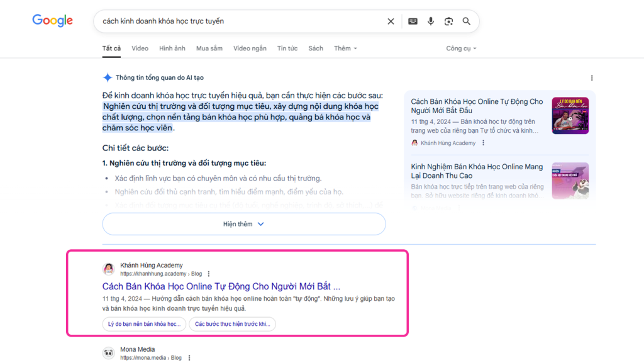Open more options for mona.media result
The height and width of the screenshot is (363, 644).
189,358
